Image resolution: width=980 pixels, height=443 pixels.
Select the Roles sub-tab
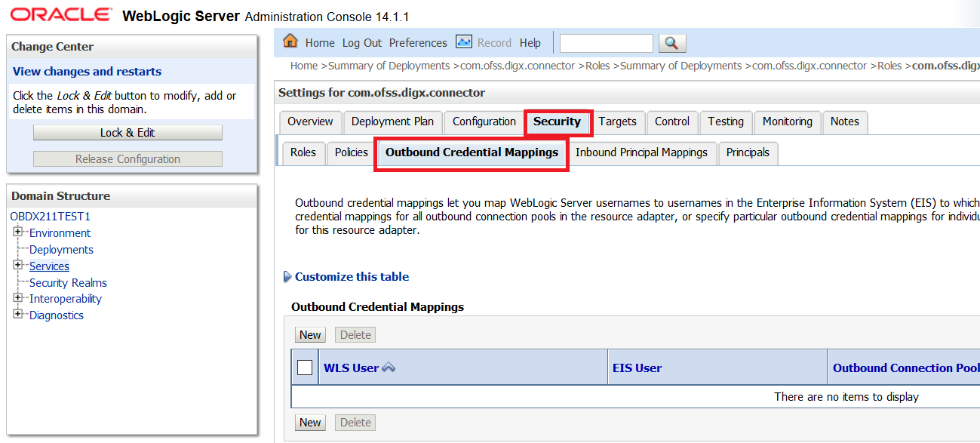click(303, 152)
